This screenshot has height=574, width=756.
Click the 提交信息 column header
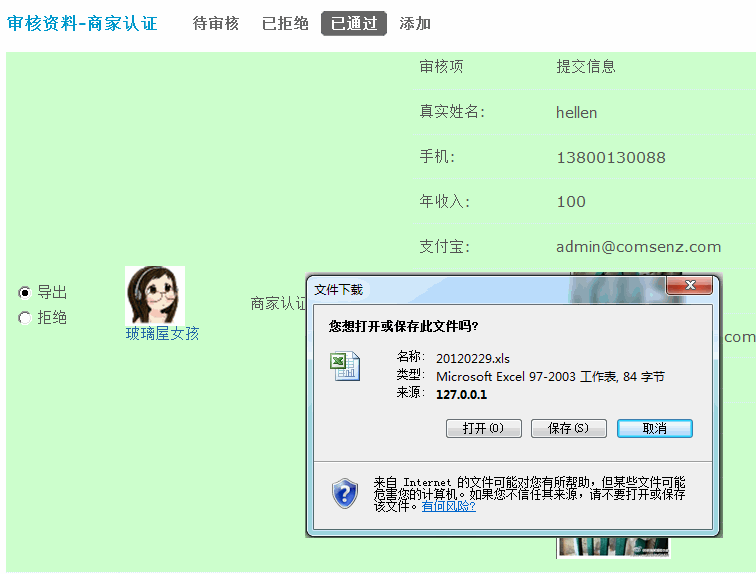(586, 66)
